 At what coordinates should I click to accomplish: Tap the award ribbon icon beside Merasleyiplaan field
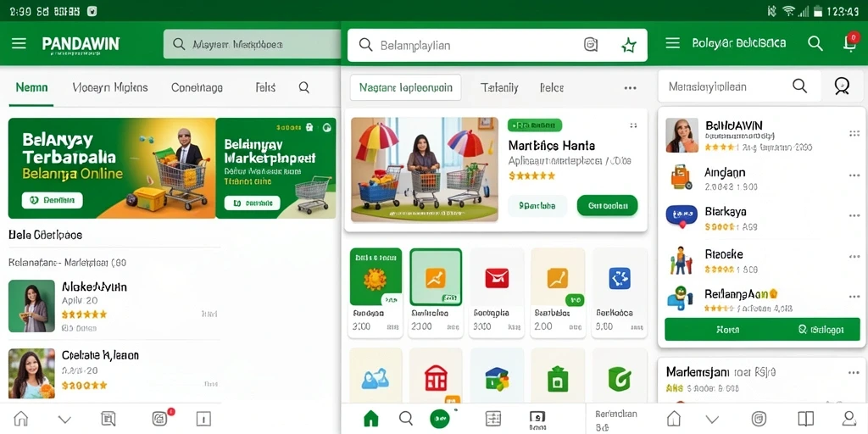[842, 86]
